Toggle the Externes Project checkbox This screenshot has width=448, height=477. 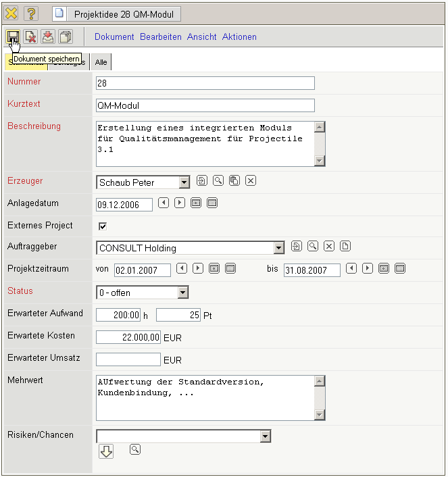tap(103, 226)
